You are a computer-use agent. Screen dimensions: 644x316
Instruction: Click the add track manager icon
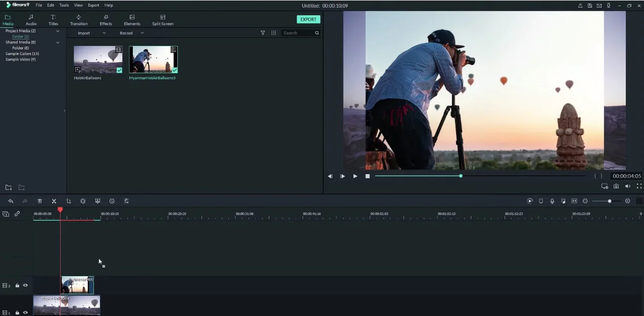pyautogui.click(x=6, y=214)
